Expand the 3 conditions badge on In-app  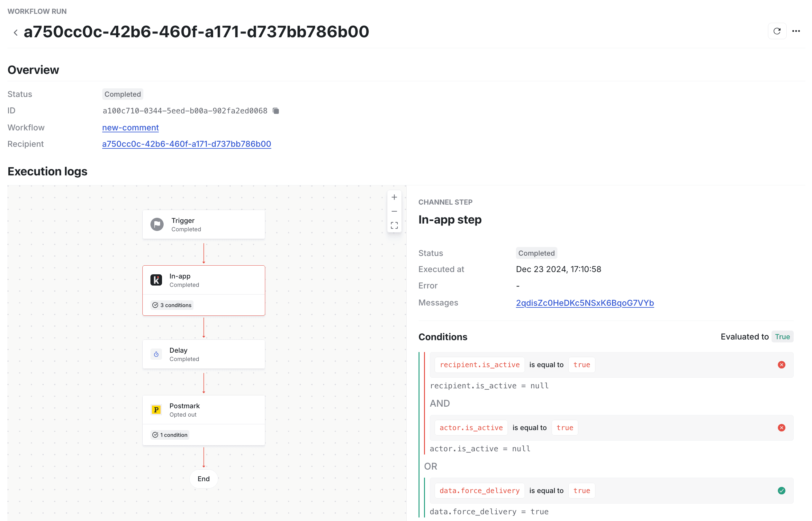pos(172,305)
